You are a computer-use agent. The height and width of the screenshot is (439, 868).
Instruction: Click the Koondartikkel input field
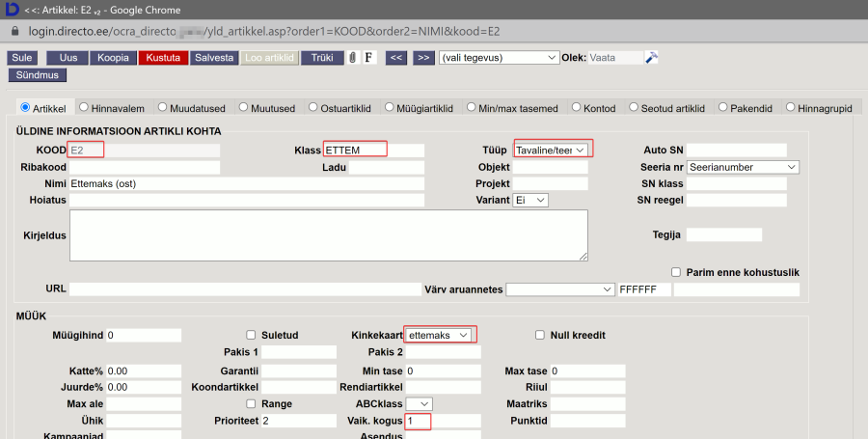click(x=298, y=387)
